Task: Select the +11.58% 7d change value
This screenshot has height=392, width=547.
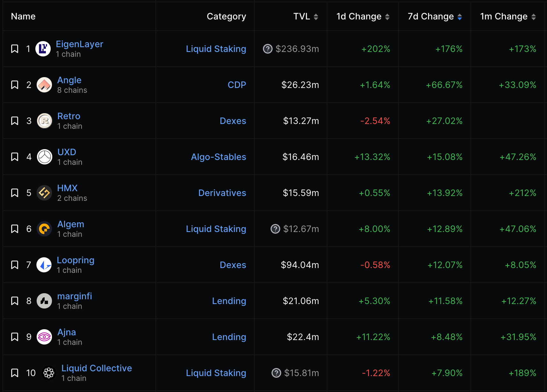Action: point(445,301)
